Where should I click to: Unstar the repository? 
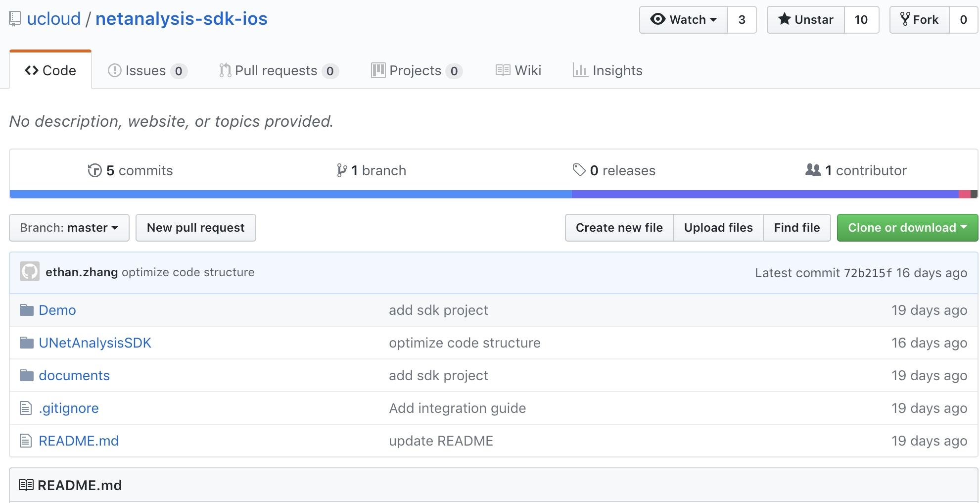805,20
